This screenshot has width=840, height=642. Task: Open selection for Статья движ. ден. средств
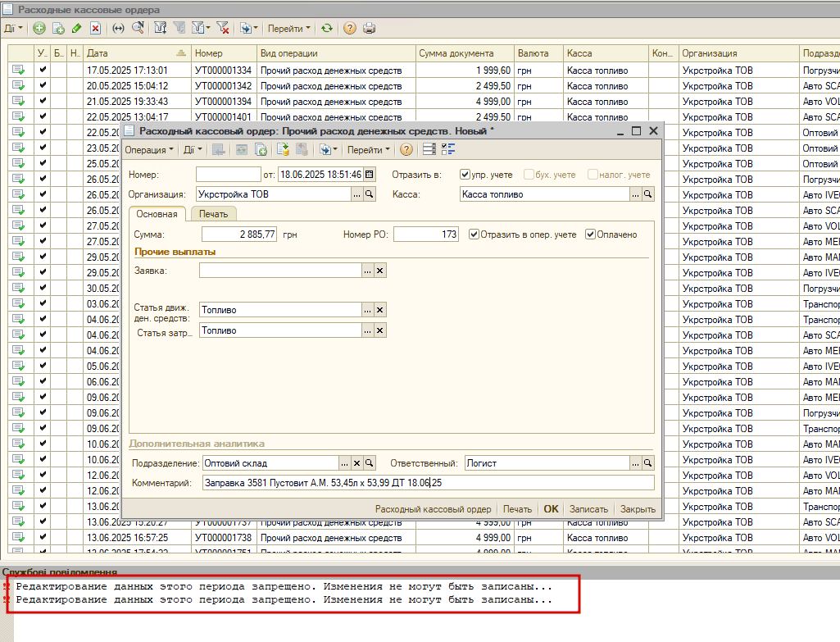pos(367,310)
